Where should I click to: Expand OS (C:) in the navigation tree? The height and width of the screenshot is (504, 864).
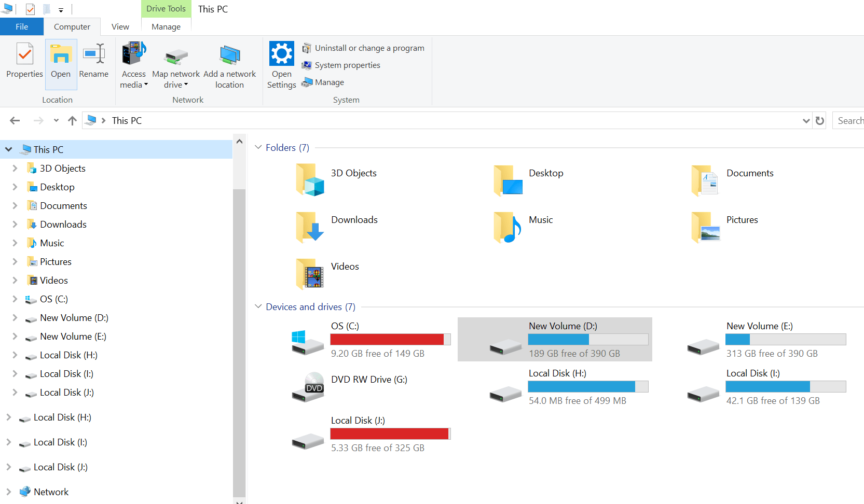[15, 299]
